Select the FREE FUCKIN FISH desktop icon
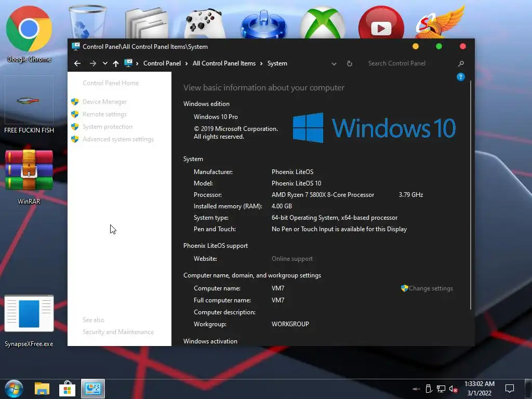 tap(29, 104)
